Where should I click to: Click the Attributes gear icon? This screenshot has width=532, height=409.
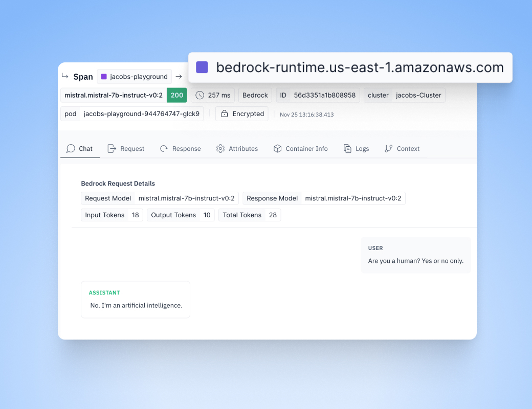[220, 149]
